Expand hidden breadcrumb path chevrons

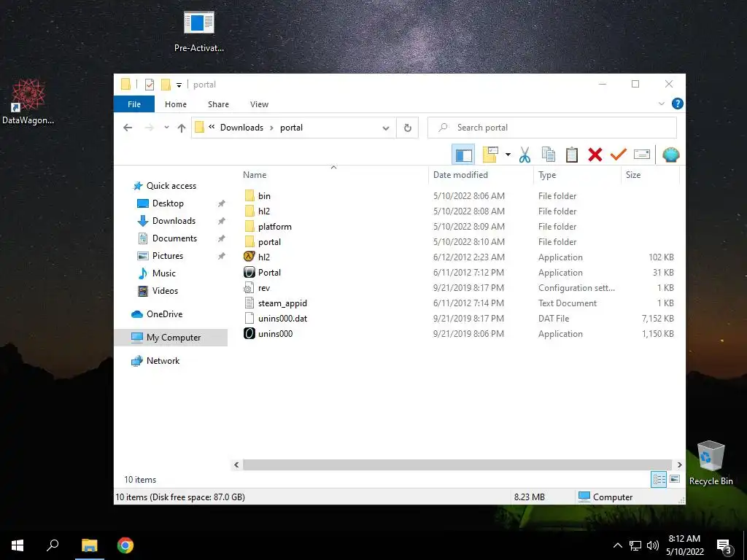(x=212, y=127)
